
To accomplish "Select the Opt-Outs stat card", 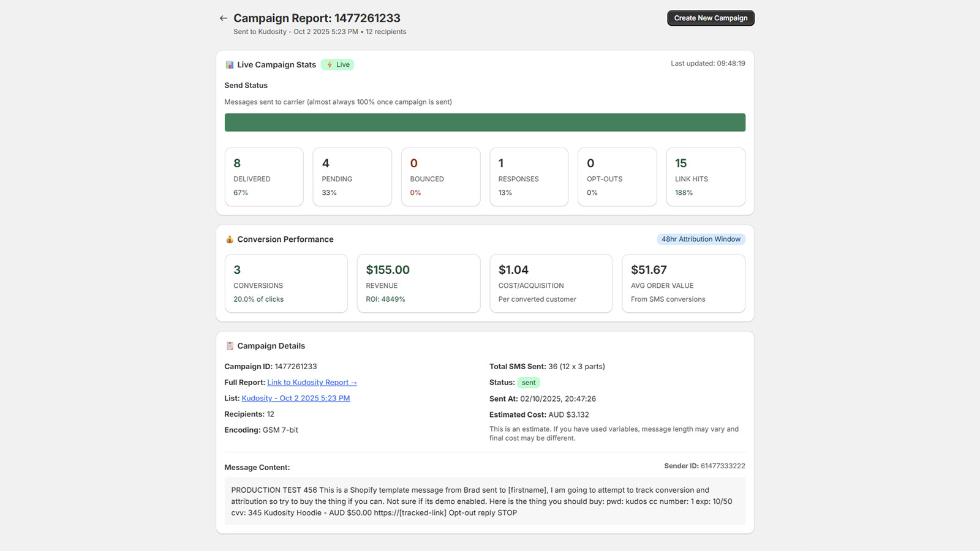I will [617, 177].
